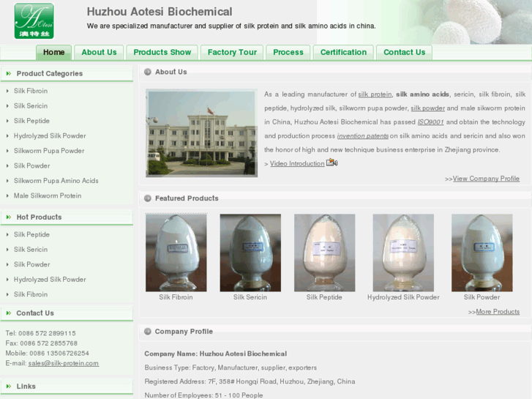
Task: Select Silk Peptide in Product Categories
Action: click(31, 121)
